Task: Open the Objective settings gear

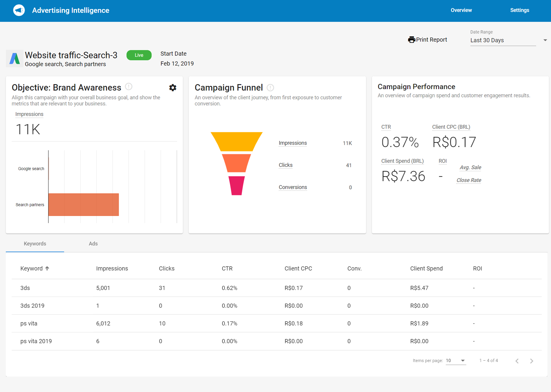Action: 173,88
